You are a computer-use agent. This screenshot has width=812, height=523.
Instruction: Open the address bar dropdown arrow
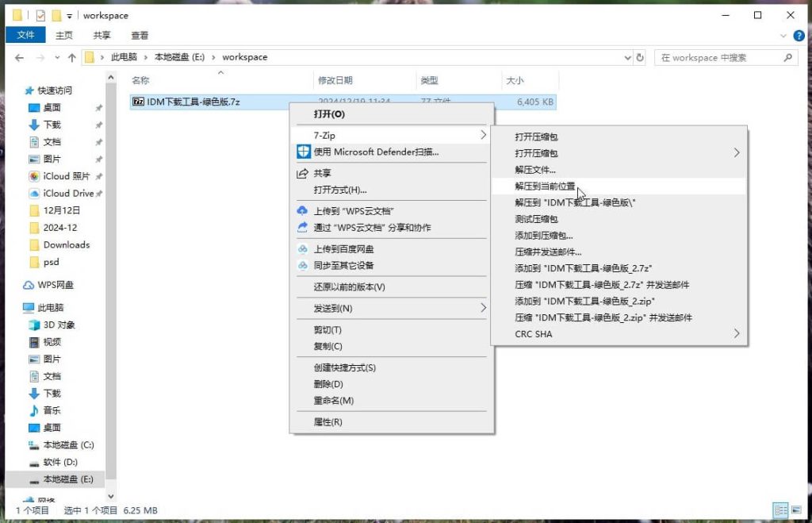pyautogui.click(x=629, y=56)
